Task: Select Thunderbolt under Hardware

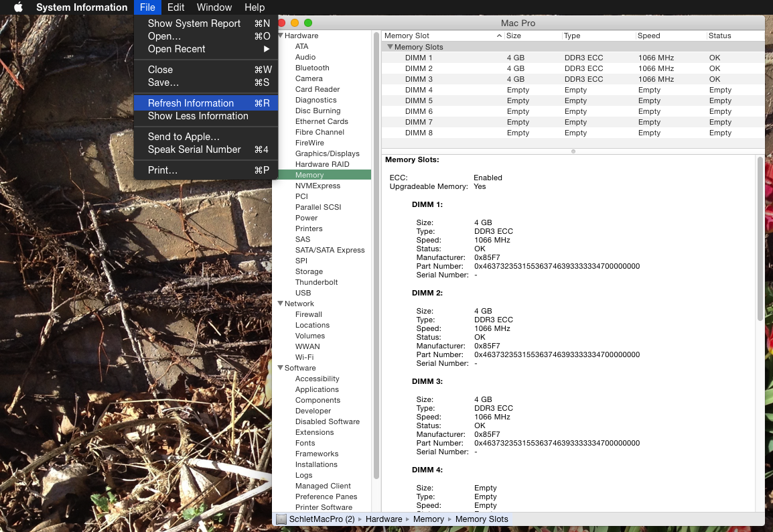Action: point(316,282)
